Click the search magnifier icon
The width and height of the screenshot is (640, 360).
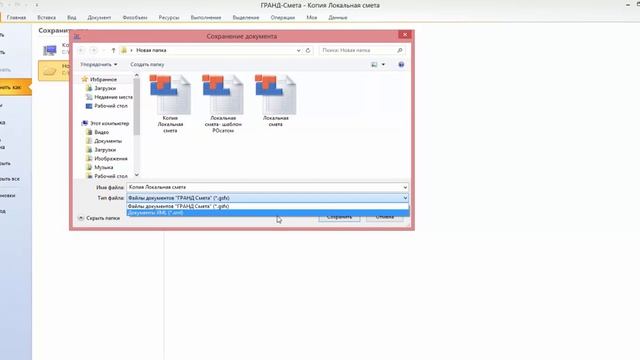400,50
